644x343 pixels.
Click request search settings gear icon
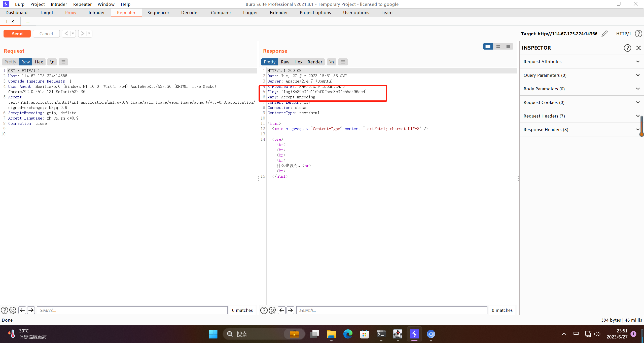tap(13, 310)
